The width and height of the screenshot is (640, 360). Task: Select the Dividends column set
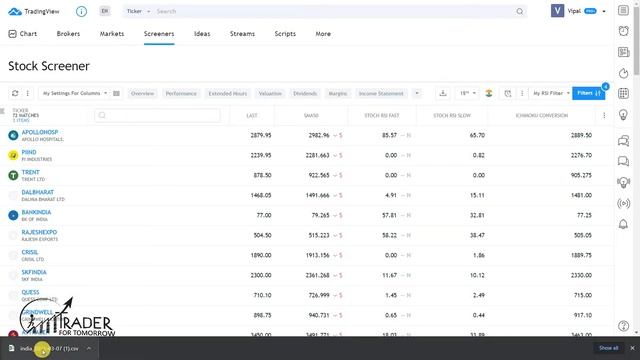(305, 93)
